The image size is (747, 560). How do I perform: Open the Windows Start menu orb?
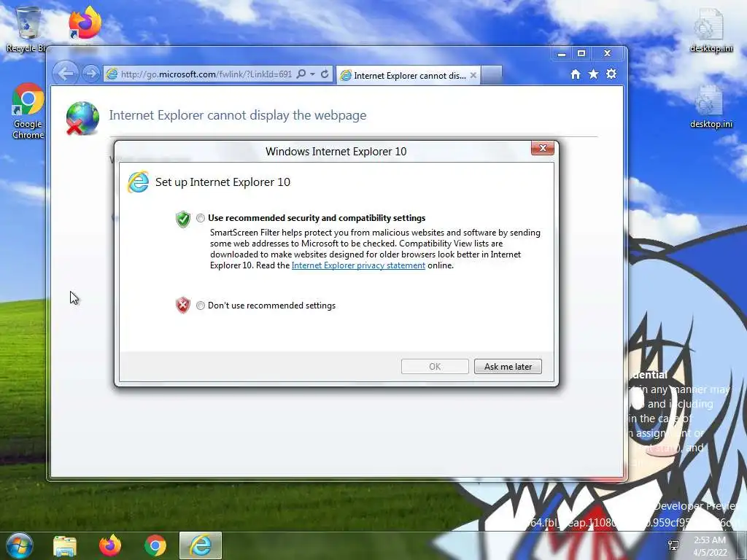click(x=19, y=545)
